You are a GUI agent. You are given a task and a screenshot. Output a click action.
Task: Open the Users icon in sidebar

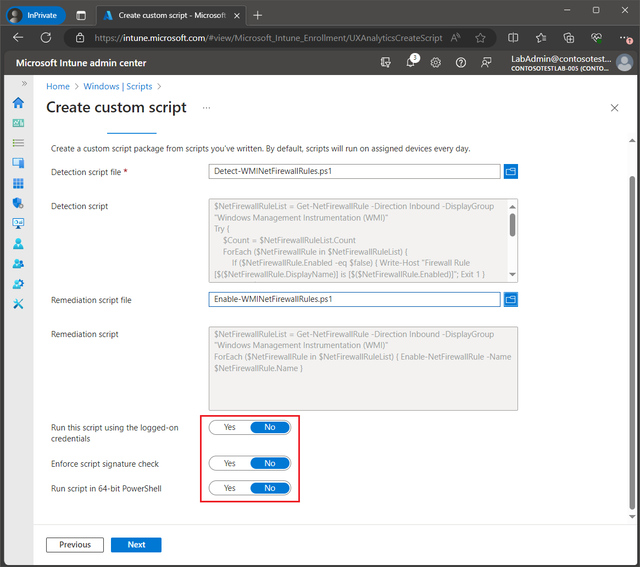point(18,244)
